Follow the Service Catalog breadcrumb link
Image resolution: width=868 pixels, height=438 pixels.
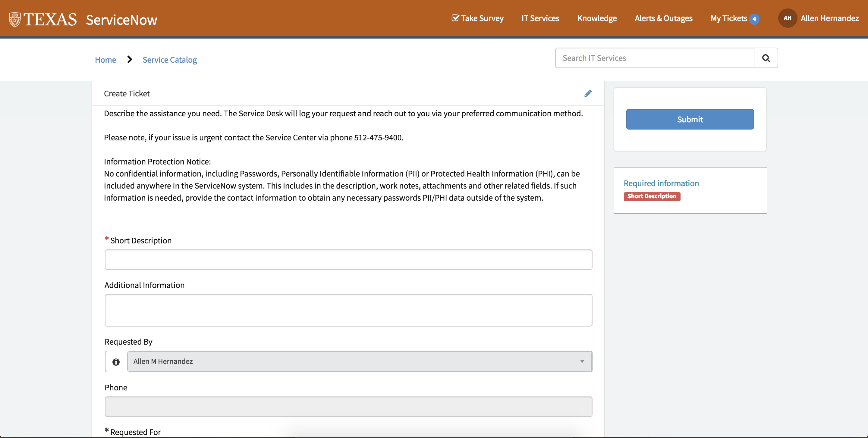[x=169, y=60]
